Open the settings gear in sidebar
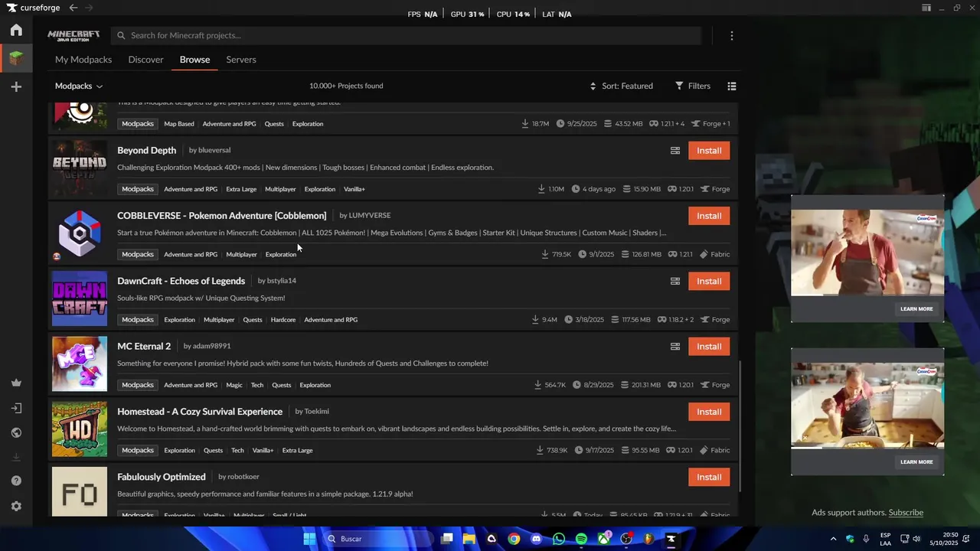 pyautogui.click(x=16, y=506)
